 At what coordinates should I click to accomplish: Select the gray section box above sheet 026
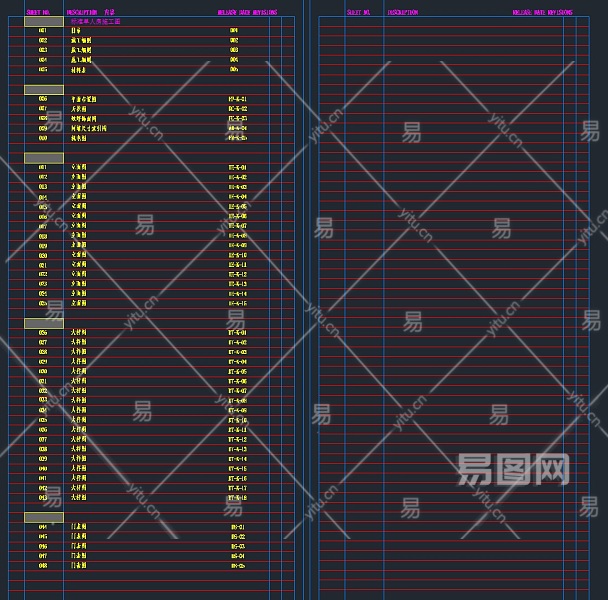point(44,323)
